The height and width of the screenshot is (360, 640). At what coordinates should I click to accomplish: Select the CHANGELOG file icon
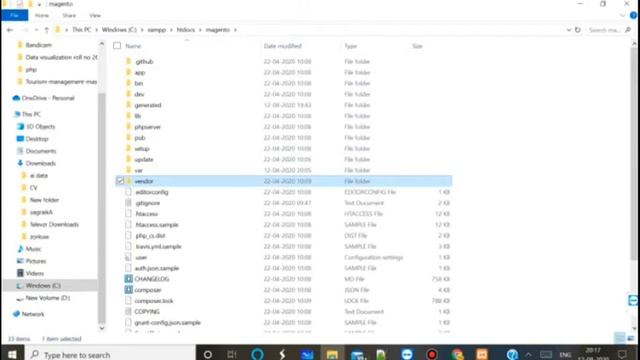coord(129,279)
